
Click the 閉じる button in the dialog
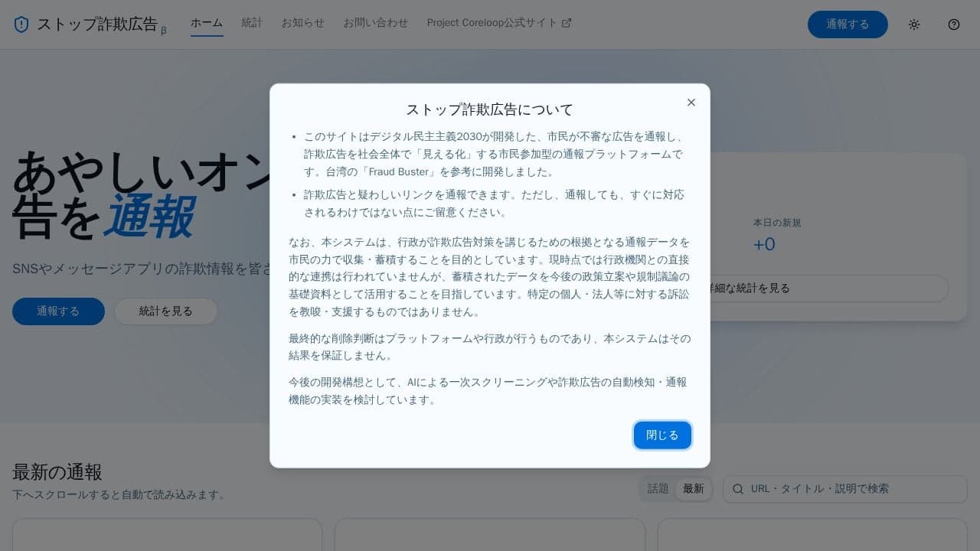pos(662,435)
